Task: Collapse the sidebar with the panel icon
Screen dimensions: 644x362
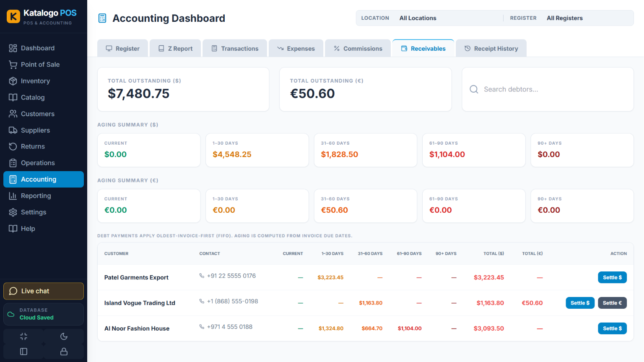Action: tap(23, 352)
